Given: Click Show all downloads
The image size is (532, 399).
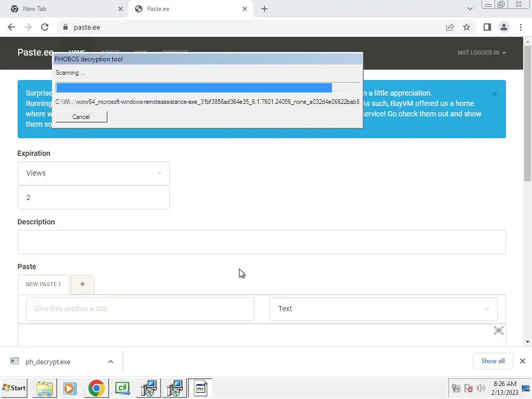Looking at the screenshot, I should click(493, 361).
